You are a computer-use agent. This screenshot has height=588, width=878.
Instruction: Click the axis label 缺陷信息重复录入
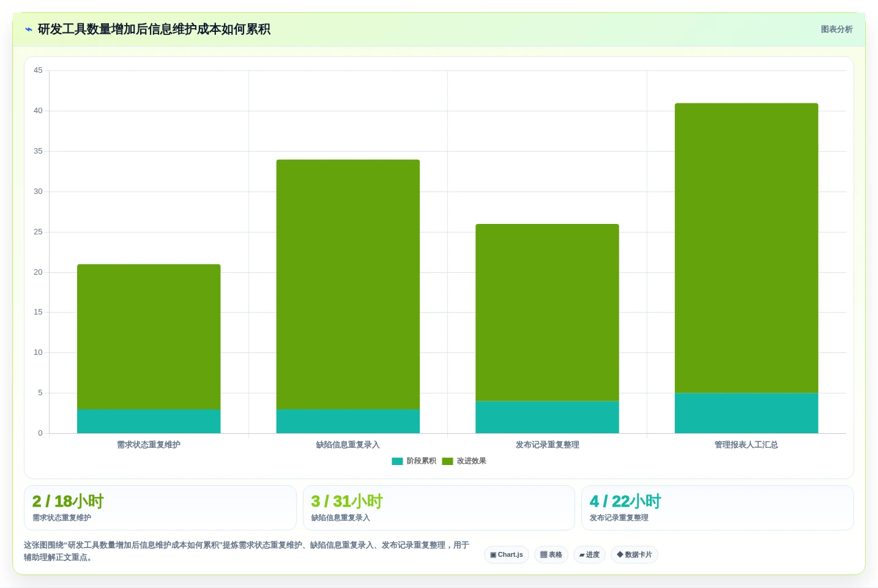click(x=348, y=445)
